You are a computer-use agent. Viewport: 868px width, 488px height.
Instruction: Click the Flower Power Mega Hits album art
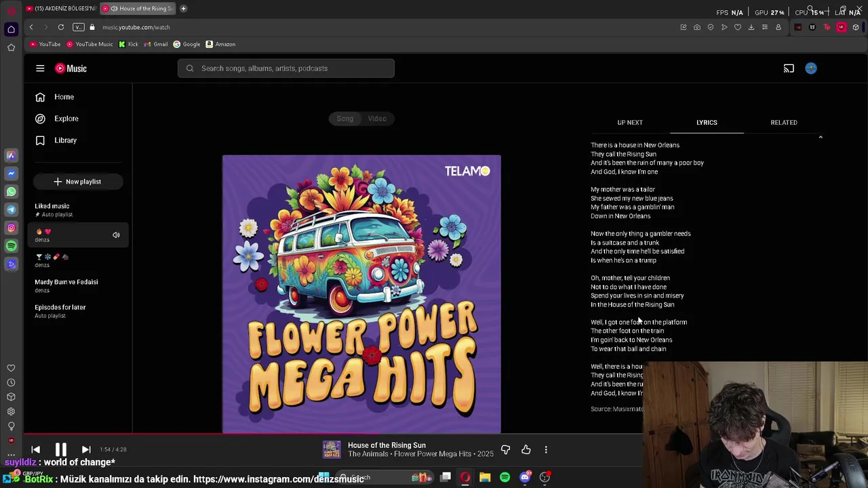pos(361,294)
